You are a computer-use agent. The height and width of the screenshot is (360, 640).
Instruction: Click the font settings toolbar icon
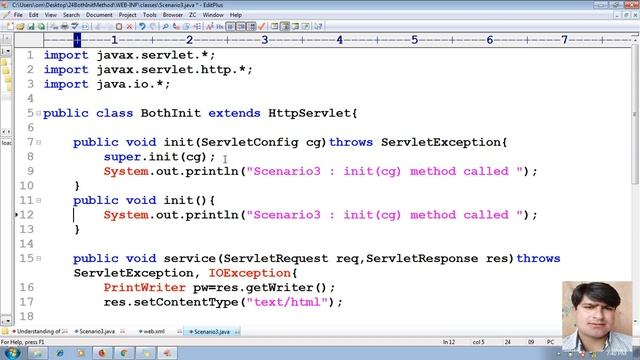[x=210, y=26]
